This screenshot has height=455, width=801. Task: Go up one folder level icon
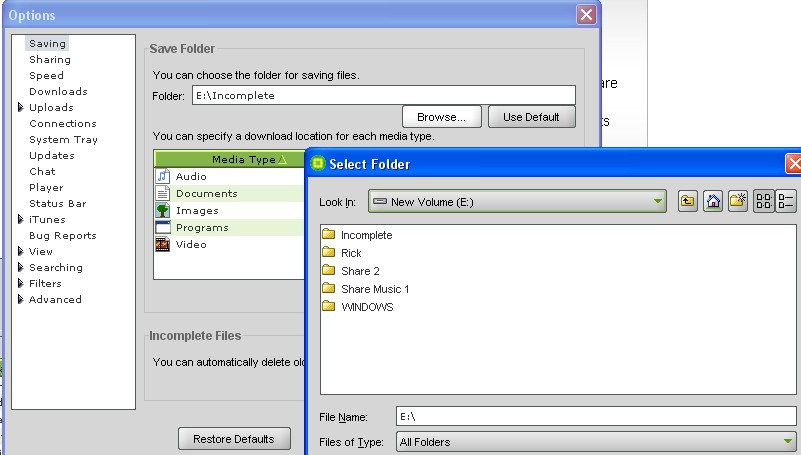click(x=688, y=201)
